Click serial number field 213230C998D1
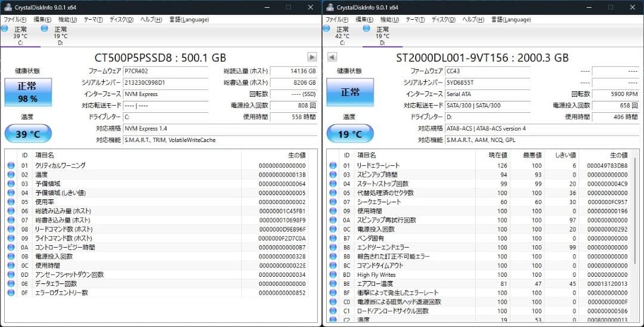Viewport: 644px width, 327px height. [x=166, y=82]
